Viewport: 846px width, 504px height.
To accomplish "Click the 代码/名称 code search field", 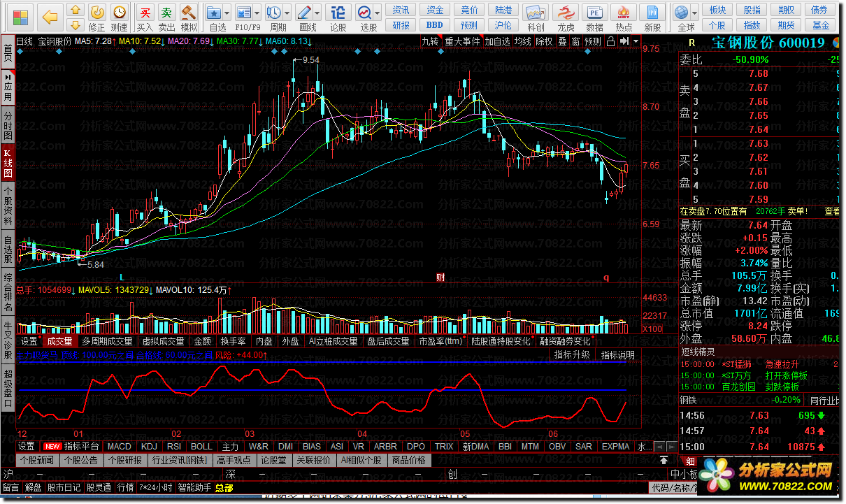I will (x=673, y=487).
